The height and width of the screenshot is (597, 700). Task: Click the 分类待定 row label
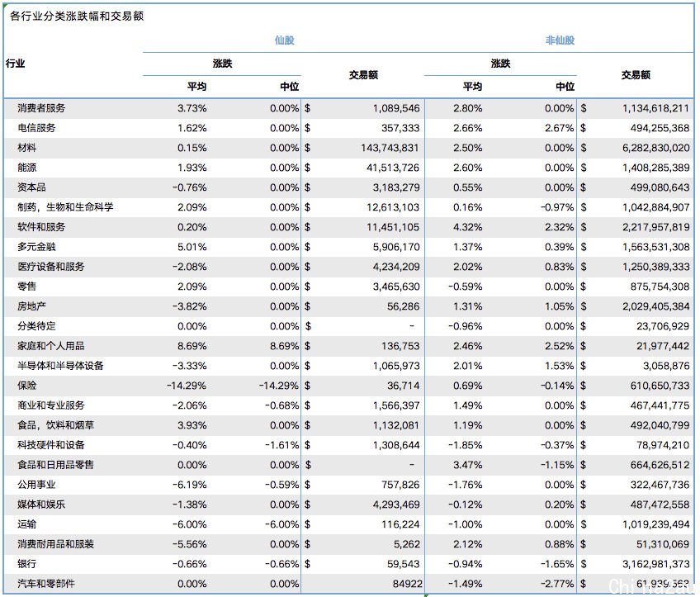(36, 326)
